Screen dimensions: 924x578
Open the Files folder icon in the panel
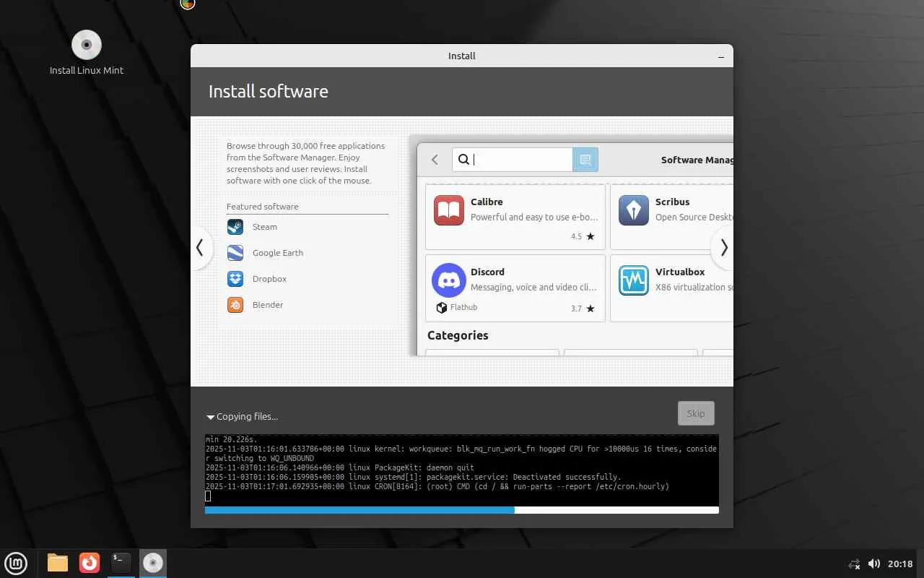[58, 563]
